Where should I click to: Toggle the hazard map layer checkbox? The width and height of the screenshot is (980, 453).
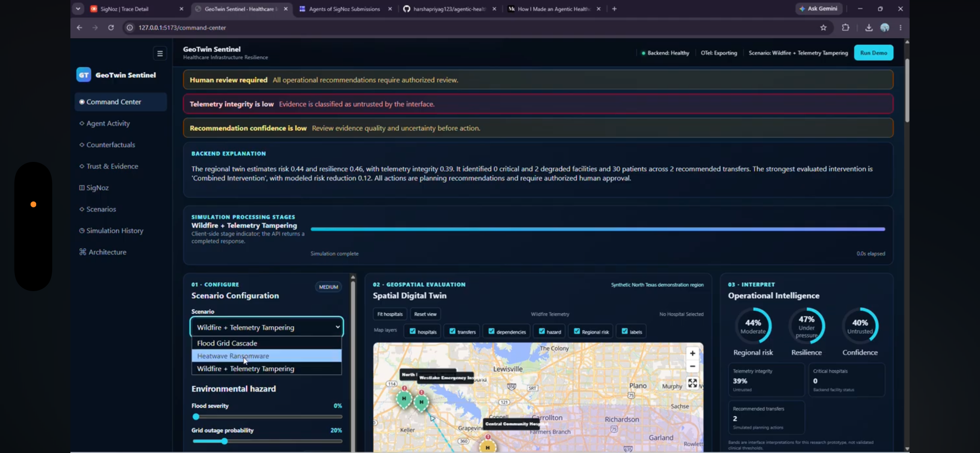pos(542,331)
